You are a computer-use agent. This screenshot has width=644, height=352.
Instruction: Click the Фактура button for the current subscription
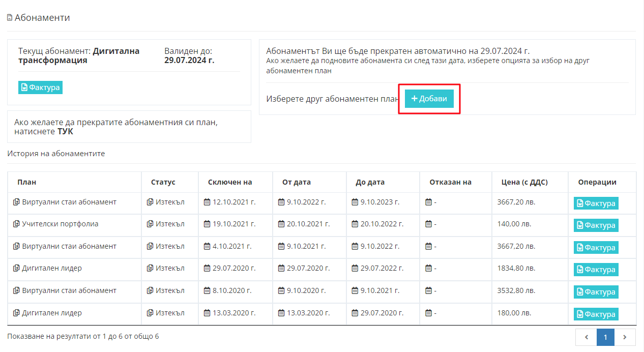point(40,87)
